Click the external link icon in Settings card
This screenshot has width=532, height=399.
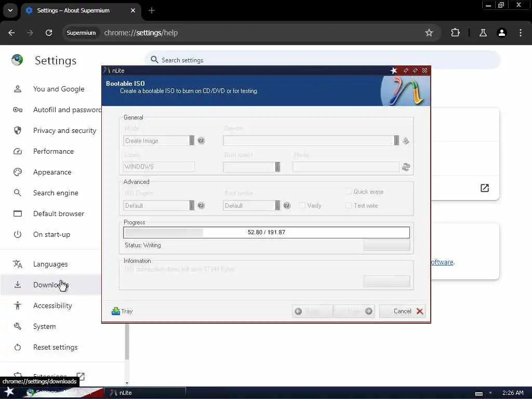click(485, 188)
